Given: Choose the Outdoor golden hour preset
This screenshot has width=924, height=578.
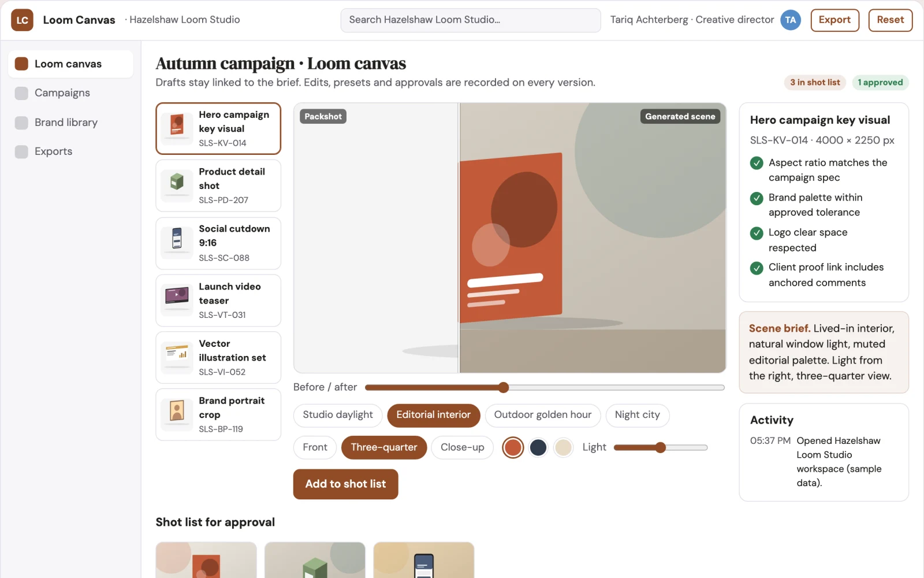Looking at the screenshot, I should point(543,415).
